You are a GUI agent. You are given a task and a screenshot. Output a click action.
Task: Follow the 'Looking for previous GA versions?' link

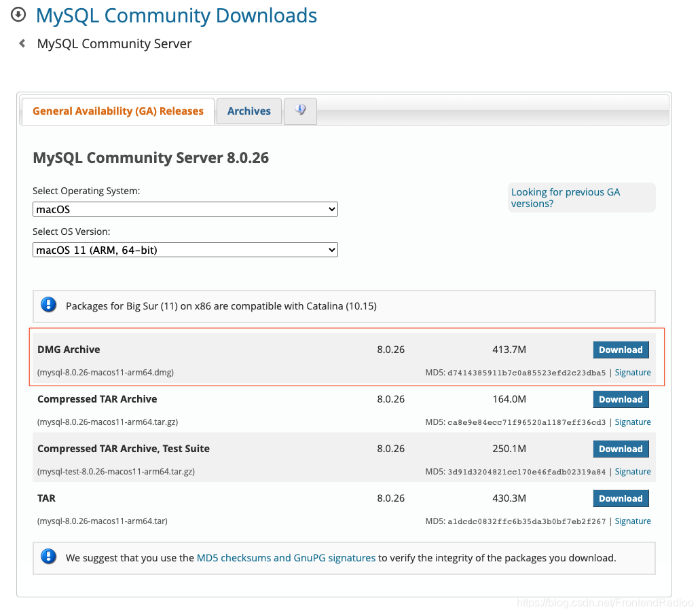566,198
